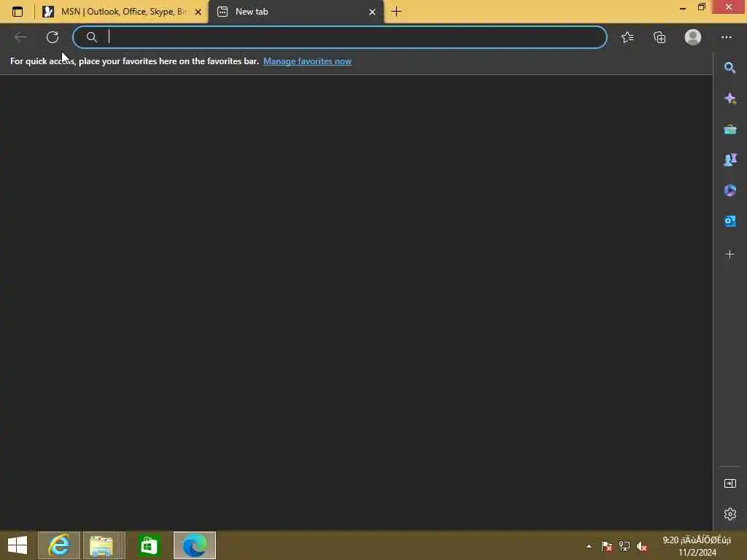
Task: Open Action Center flag icon
Action: (x=606, y=546)
